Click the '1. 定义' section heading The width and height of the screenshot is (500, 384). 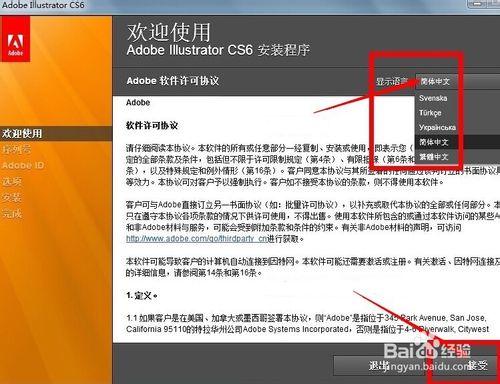click(x=142, y=295)
